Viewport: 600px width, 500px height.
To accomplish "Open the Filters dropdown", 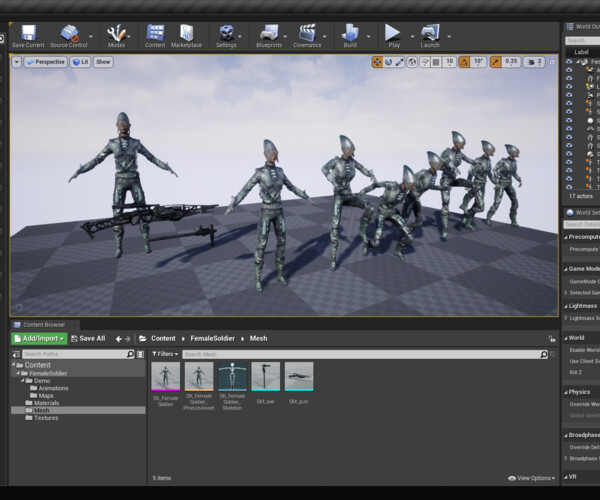I will pyautogui.click(x=165, y=354).
